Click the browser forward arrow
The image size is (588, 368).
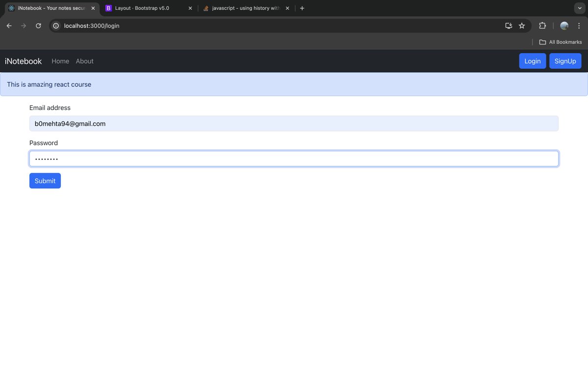pyautogui.click(x=24, y=26)
